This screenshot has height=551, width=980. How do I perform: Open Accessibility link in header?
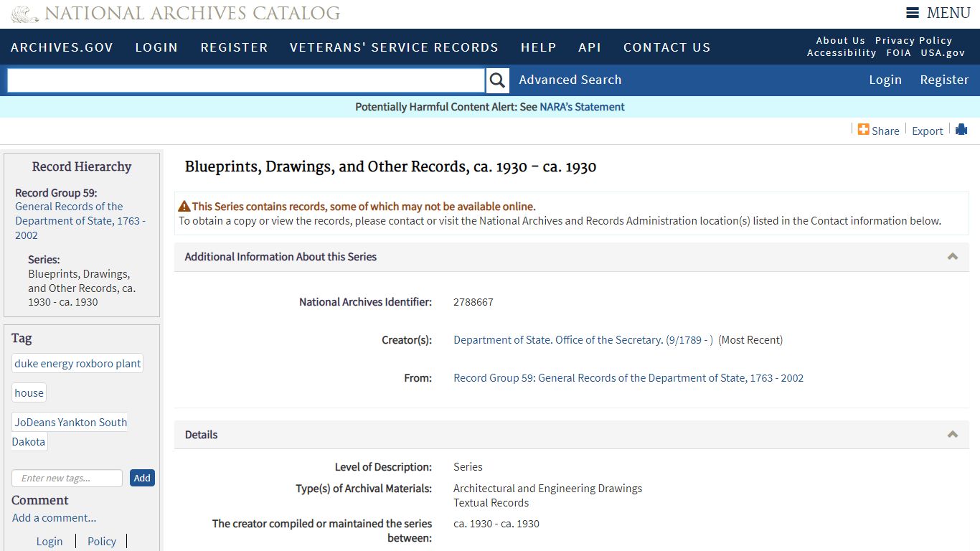tap(842, 53)
